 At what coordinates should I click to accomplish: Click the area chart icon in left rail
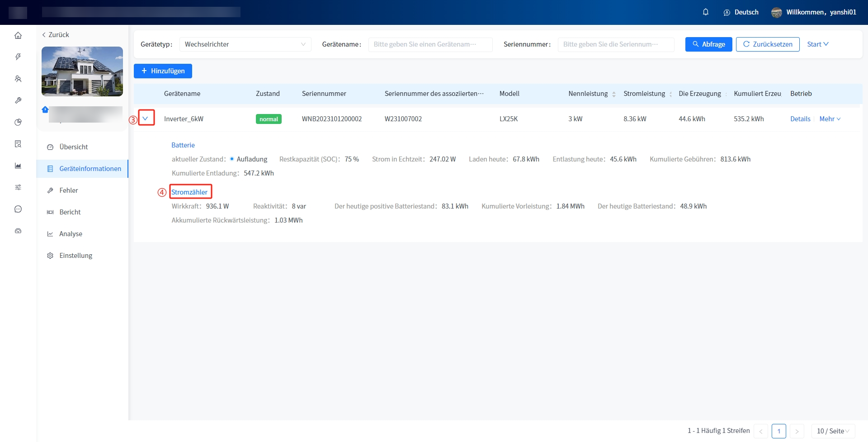pyautogui.click(x=18, y=166)
